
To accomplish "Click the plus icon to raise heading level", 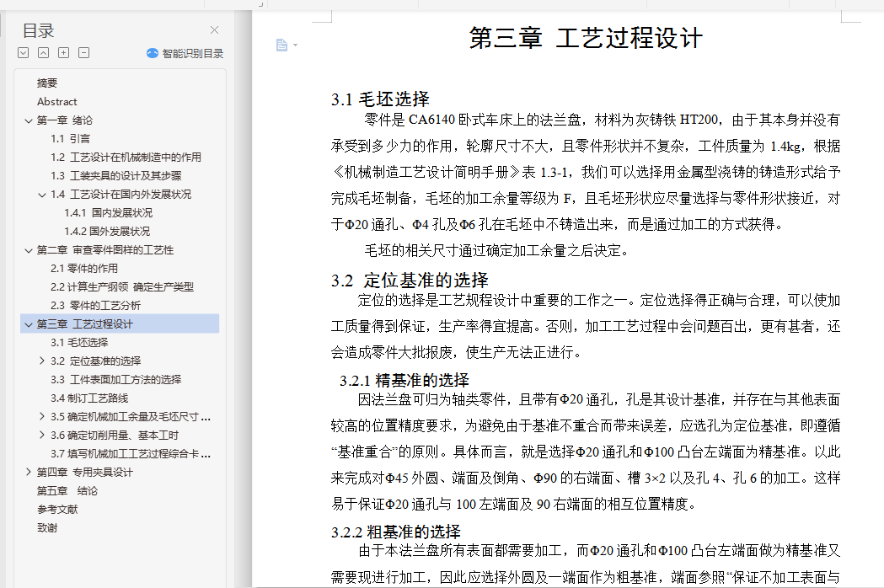I will tap(64, 53).
